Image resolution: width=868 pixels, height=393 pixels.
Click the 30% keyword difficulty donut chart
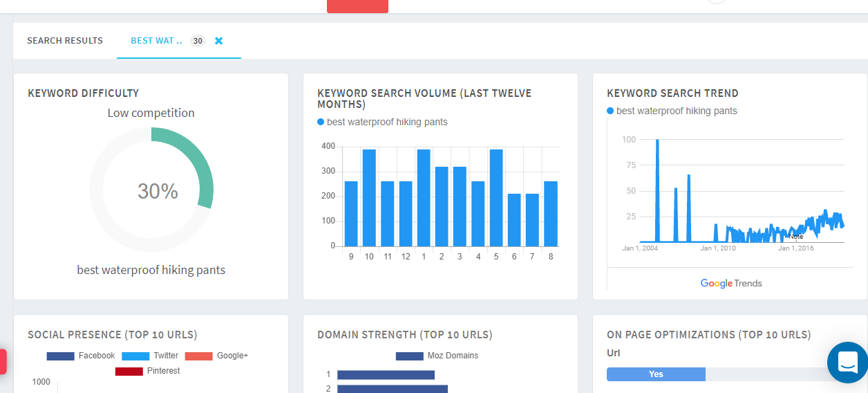[151, 190]
